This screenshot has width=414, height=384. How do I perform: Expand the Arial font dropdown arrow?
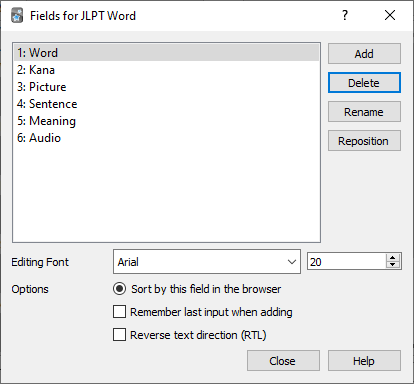[x=292, y=262]
